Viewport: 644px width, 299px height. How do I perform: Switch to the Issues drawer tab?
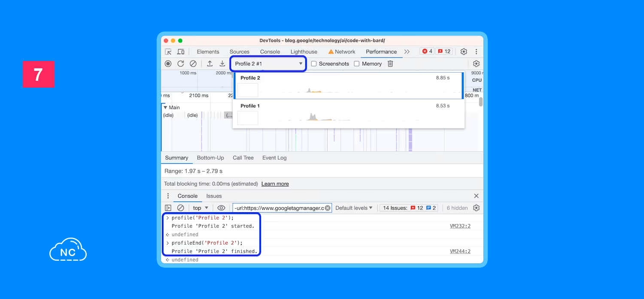pos(214,196)
